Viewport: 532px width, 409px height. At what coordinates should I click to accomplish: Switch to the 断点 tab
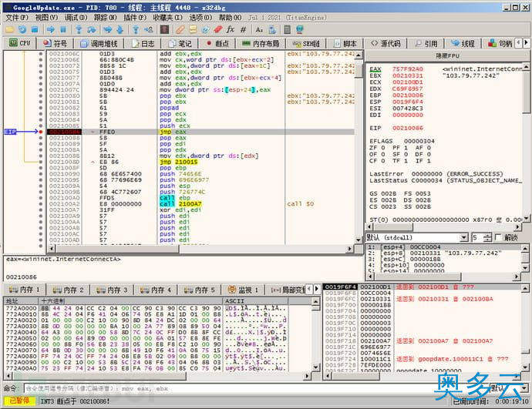click(x=218, y=43)
